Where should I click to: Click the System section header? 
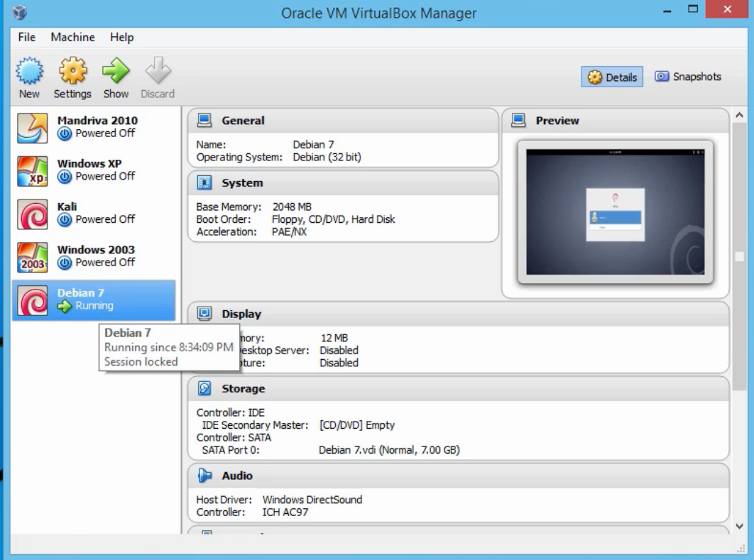click(242, 183)
